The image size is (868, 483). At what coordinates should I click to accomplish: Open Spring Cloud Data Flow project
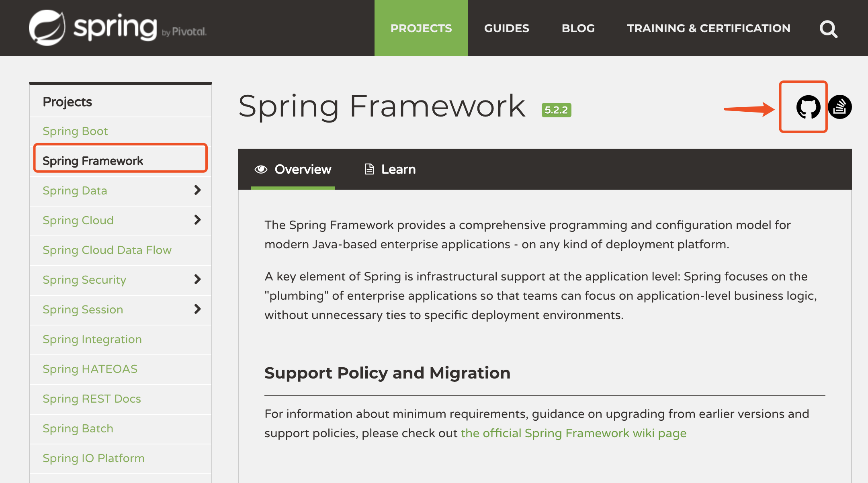107,250
